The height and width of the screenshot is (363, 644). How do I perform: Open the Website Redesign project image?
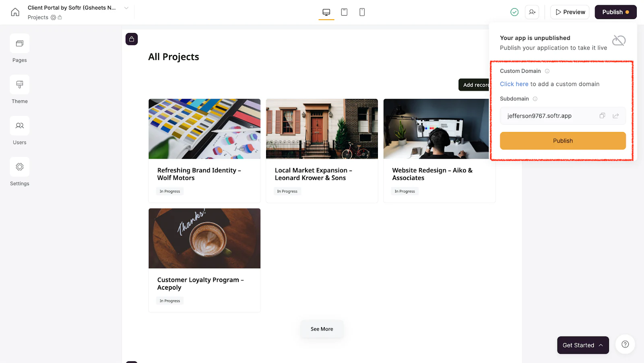coord(436,129)
